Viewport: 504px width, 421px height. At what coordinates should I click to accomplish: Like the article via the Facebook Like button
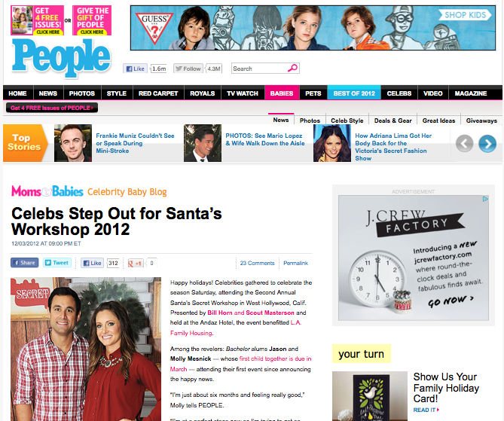(92, 263)
